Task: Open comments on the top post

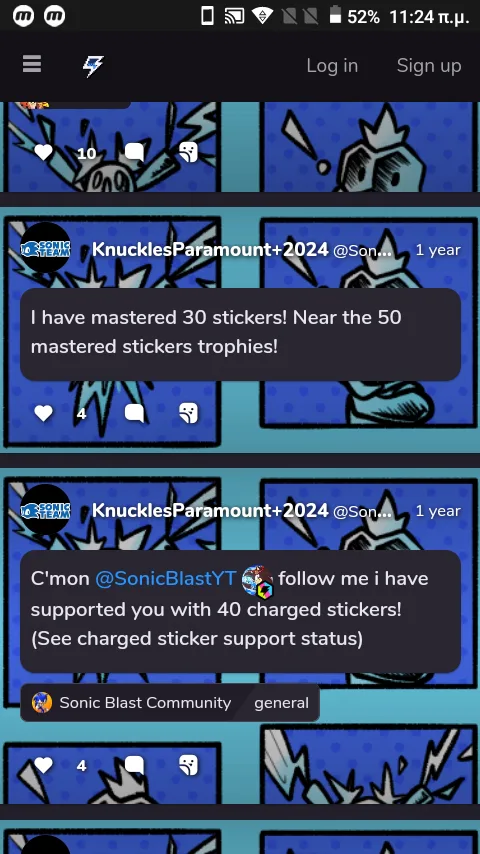Action: coord(135,152)
